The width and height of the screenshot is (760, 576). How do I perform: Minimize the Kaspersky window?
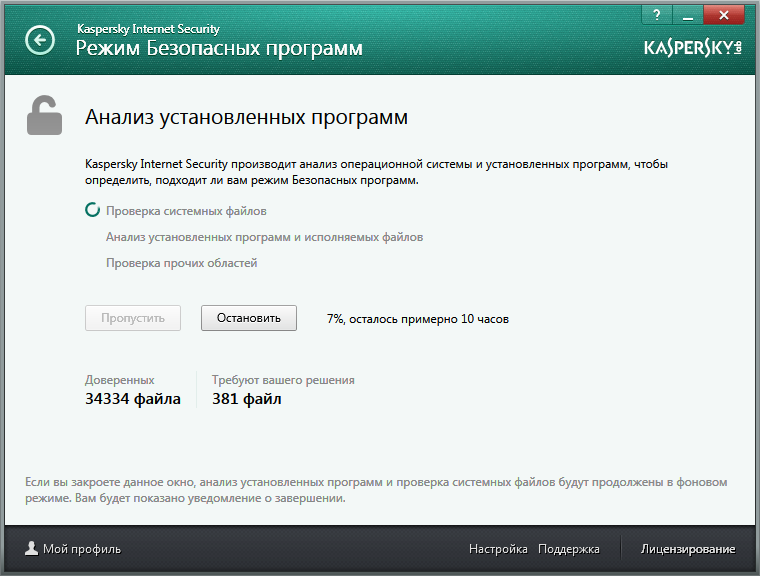[687, 15]
